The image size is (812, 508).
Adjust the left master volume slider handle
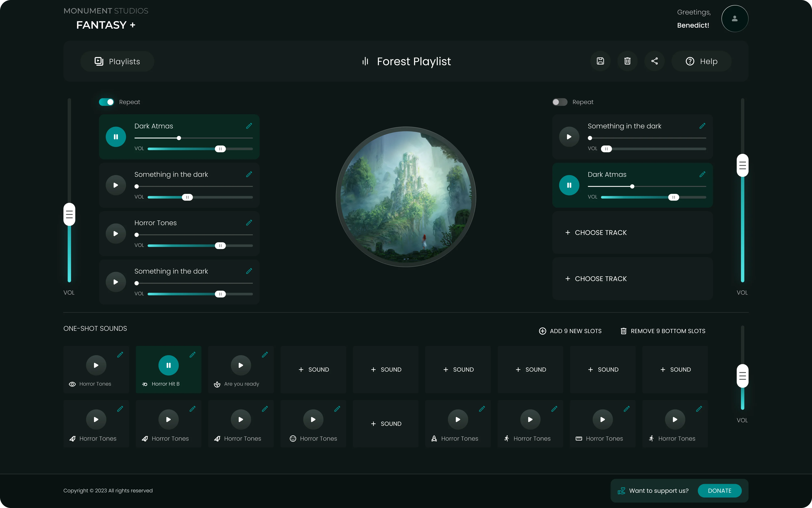pos(69,214)
